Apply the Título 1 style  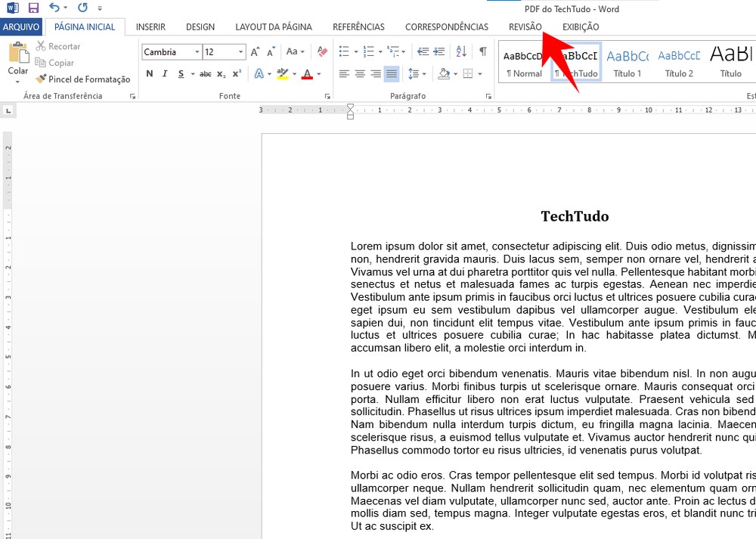(627, 64)
